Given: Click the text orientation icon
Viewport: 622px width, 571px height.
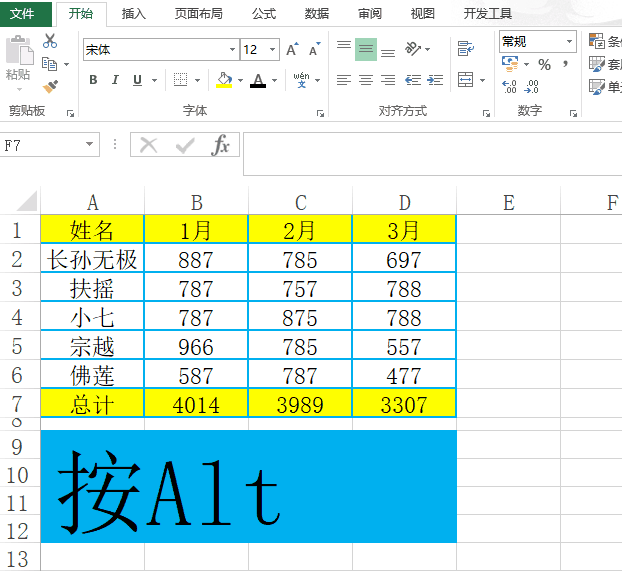Looking at the screenshot, I should 413,49.
